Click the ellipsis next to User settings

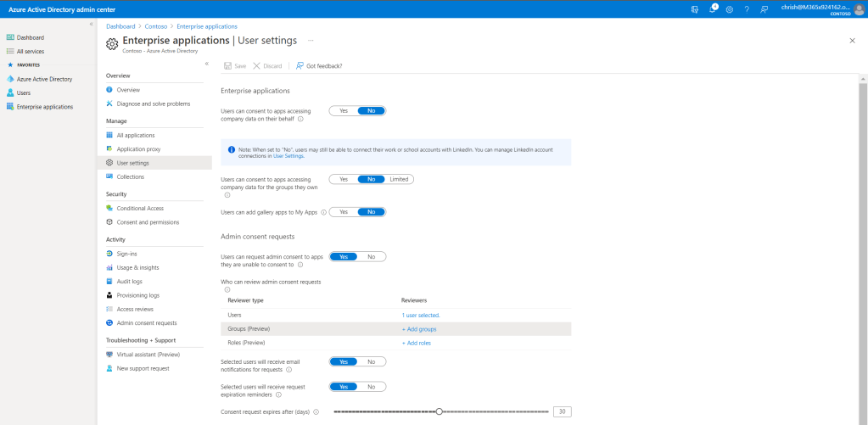(311, 40)
